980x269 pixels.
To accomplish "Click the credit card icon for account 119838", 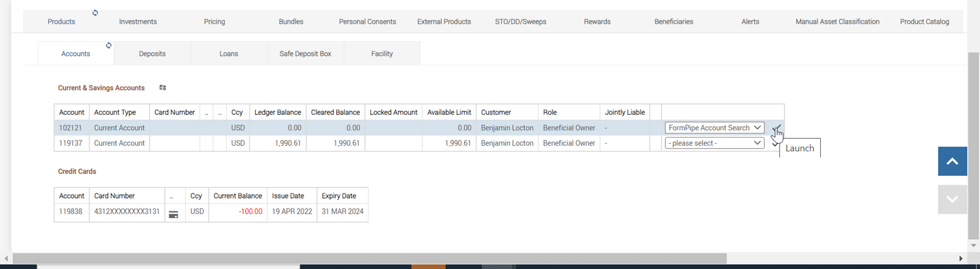I will [x=173, y=214].
